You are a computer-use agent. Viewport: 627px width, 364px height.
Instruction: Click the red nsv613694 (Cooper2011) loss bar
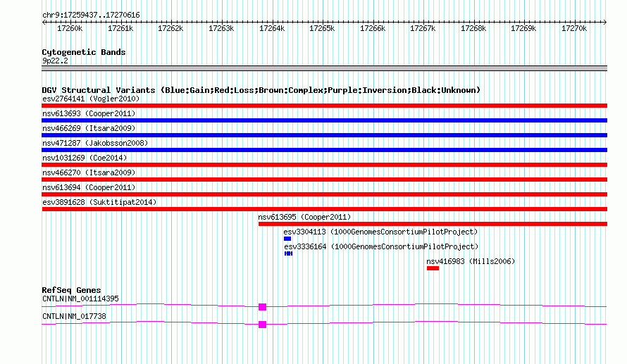tap(324, 194)
